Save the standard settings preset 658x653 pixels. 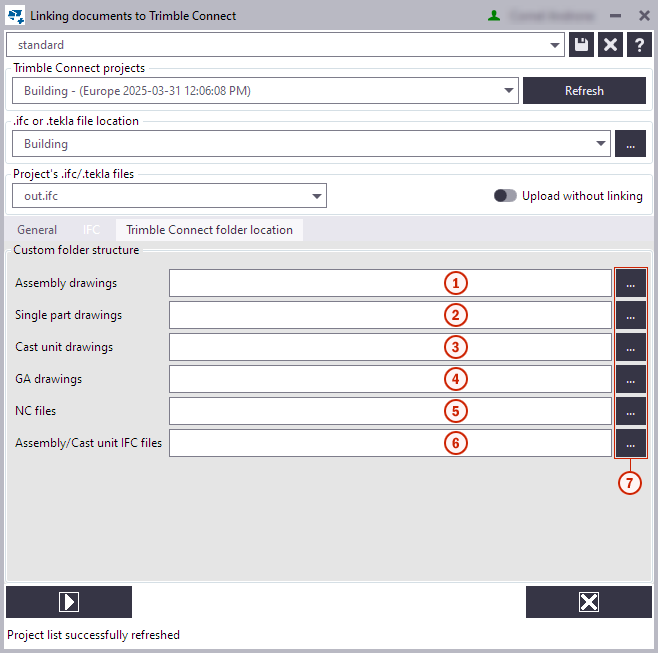click(581, 44)
